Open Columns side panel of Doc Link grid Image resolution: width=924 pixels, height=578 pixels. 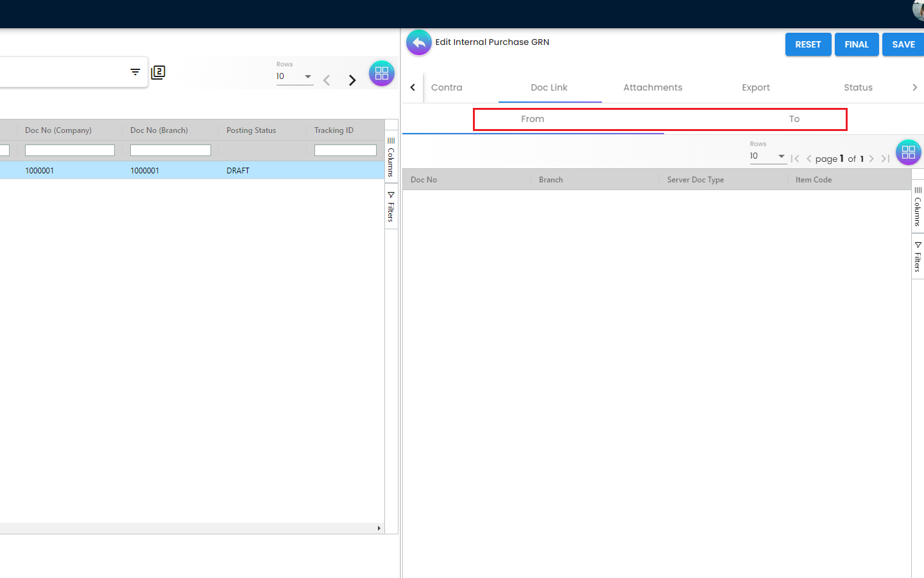(x=918, y=207)
